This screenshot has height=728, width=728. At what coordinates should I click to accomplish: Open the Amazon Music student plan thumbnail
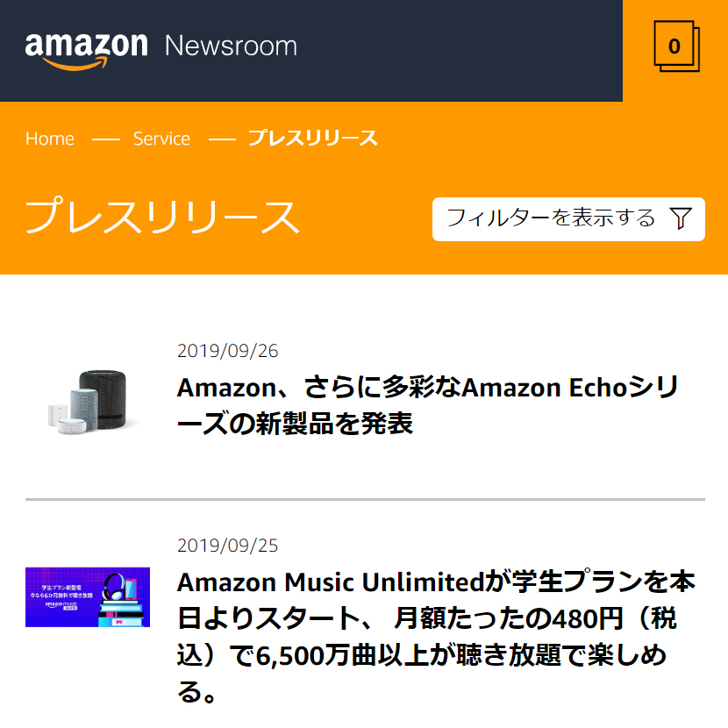[x=88, y=596]
